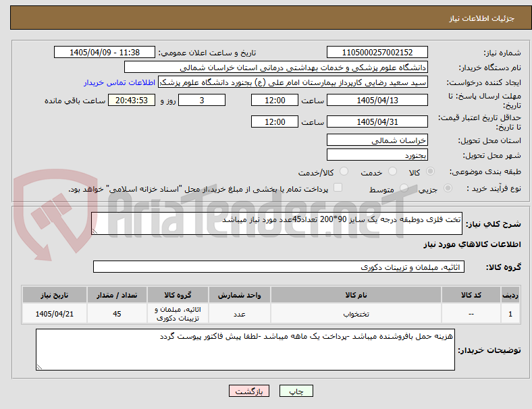Open the اطلاعات تماس خریدار link

(119, 82)
